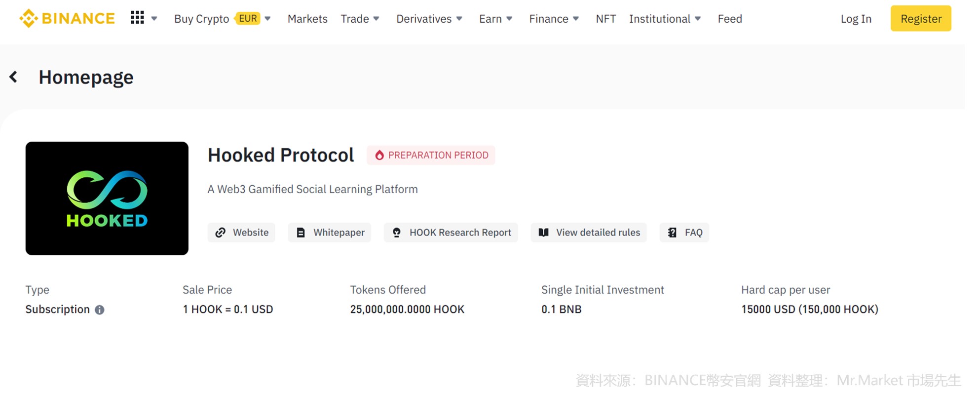Expand the Trade dropdown arrow
This screenshot has width=980, height=397.
pos(376,19)
